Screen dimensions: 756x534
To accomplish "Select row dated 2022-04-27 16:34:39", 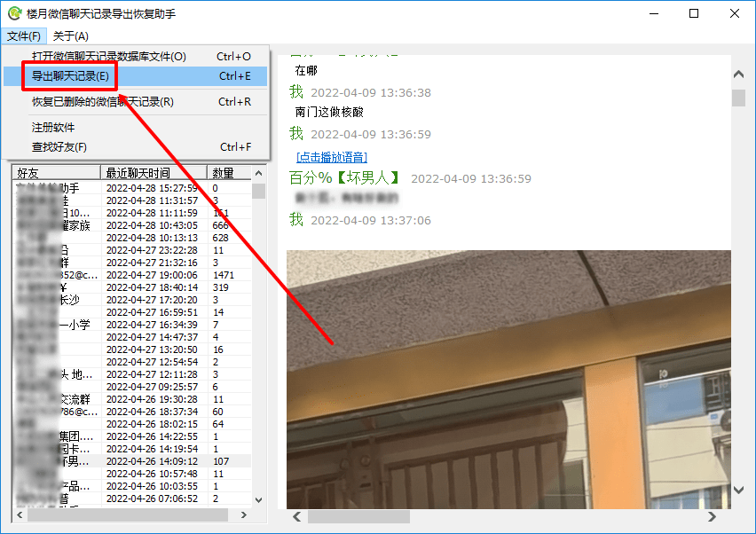I will (131, 325).
